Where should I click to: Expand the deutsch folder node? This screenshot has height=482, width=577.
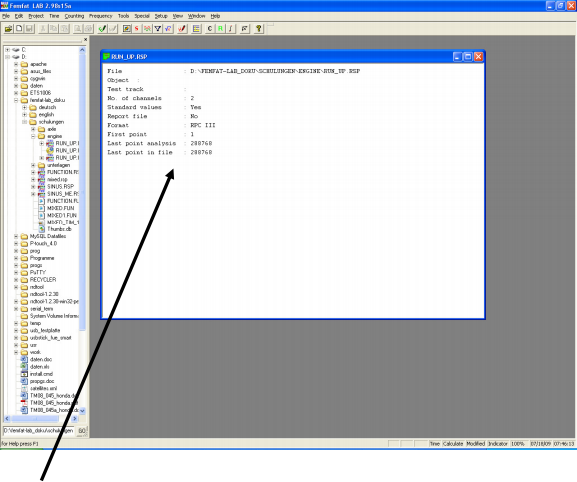24,107
